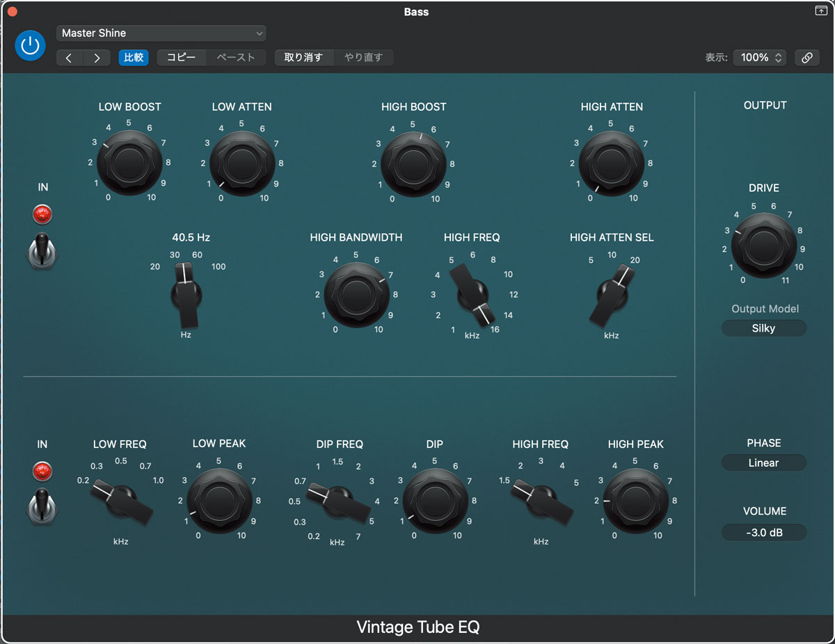Click the HIGH PEAK knob
This screenshot has width=835, height=644.
point(635,501)
